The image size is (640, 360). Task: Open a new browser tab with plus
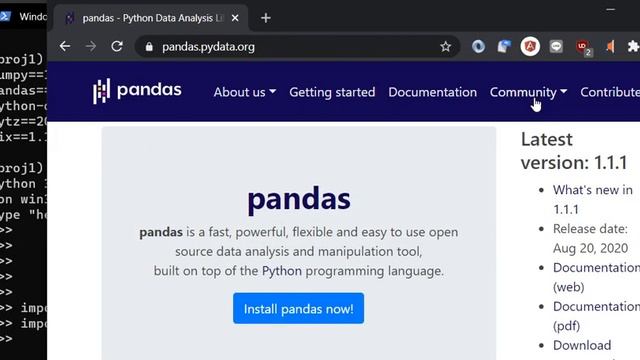[x=266, y=18]
